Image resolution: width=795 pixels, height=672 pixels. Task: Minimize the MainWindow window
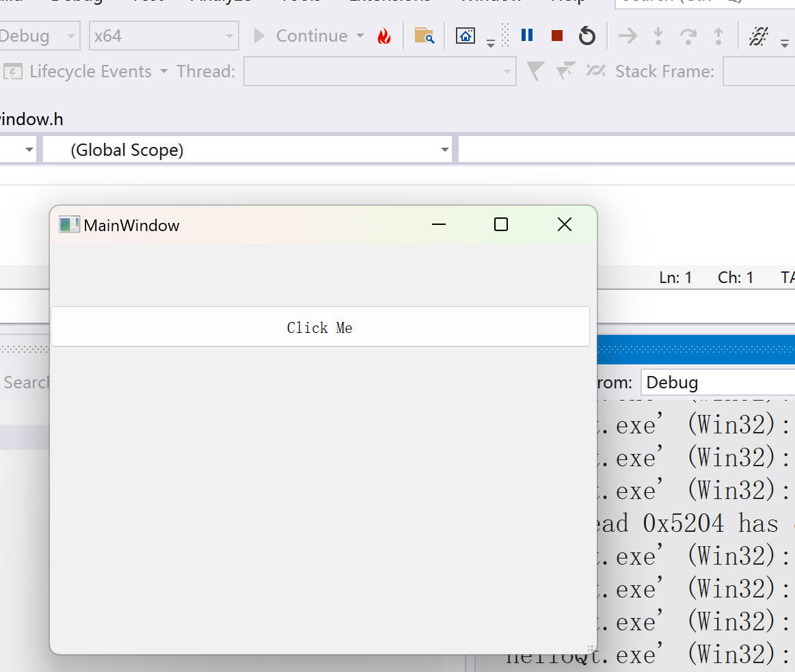pyautogui.click(x=439, y=224)
